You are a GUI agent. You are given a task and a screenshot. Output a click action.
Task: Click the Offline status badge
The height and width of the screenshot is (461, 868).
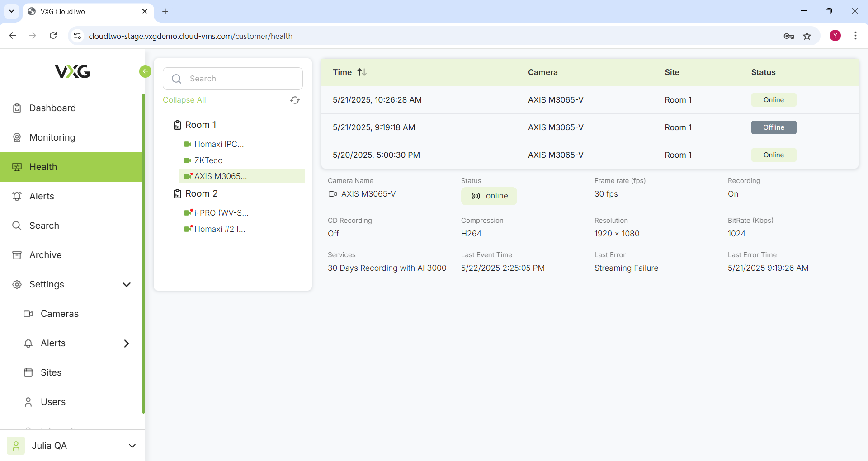click(774, 127)
